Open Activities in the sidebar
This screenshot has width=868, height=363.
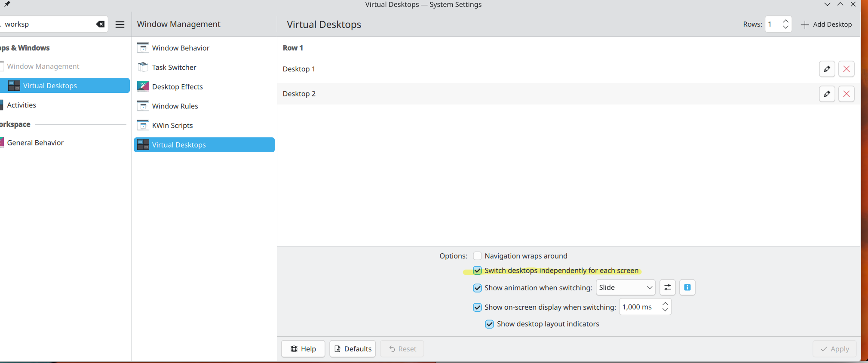click(x=64, y=105)
